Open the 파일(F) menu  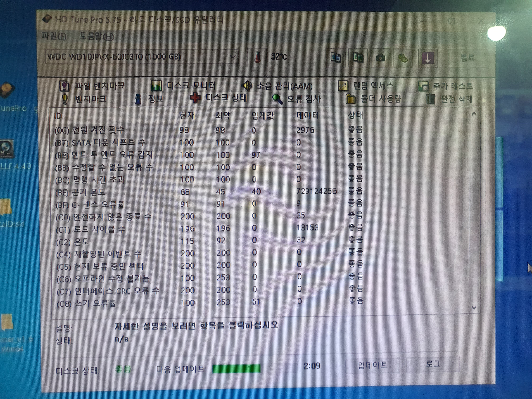(54, 36)
